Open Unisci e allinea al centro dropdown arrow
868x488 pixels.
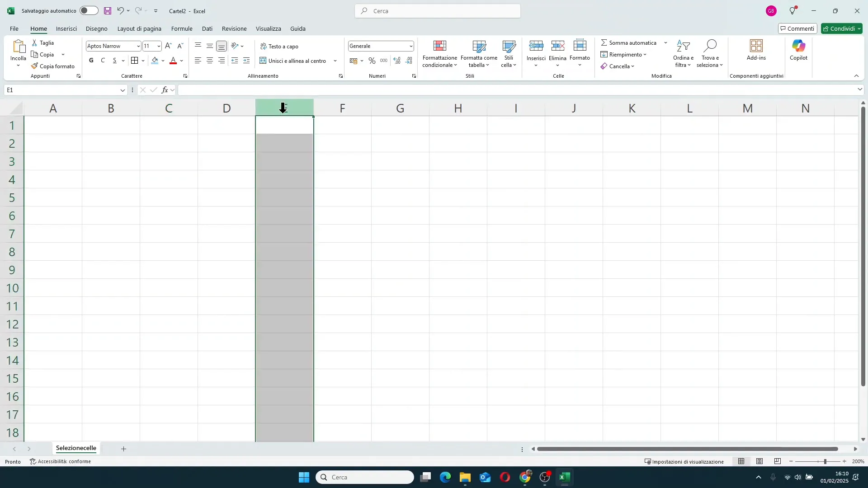[x=335, y=61]
